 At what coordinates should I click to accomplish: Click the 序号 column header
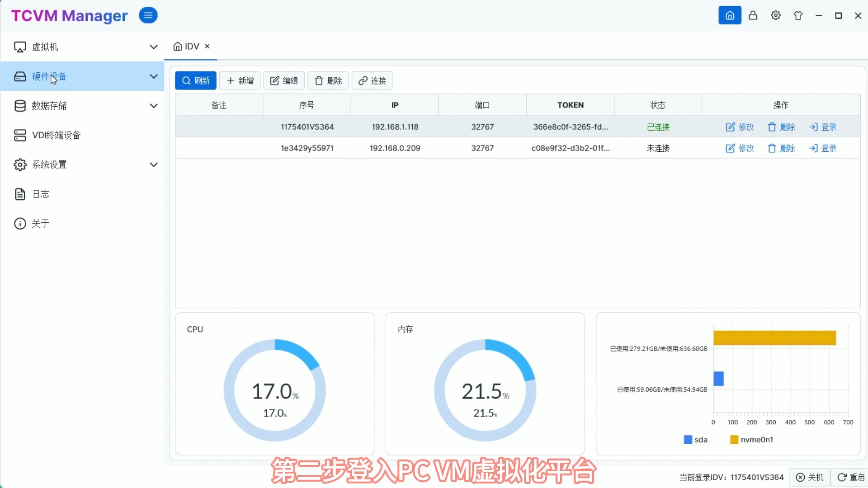tap(307, 105)
